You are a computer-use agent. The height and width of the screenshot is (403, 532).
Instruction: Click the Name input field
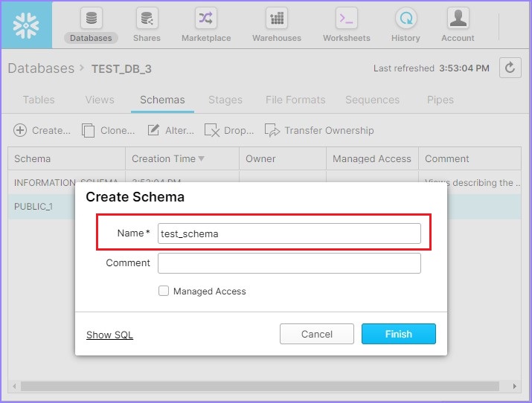point(289,233)
